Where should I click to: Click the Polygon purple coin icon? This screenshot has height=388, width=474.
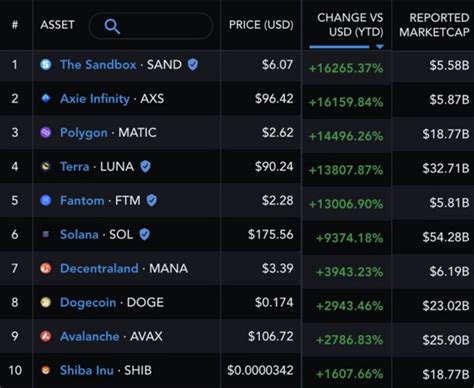[x=46, y=132]
